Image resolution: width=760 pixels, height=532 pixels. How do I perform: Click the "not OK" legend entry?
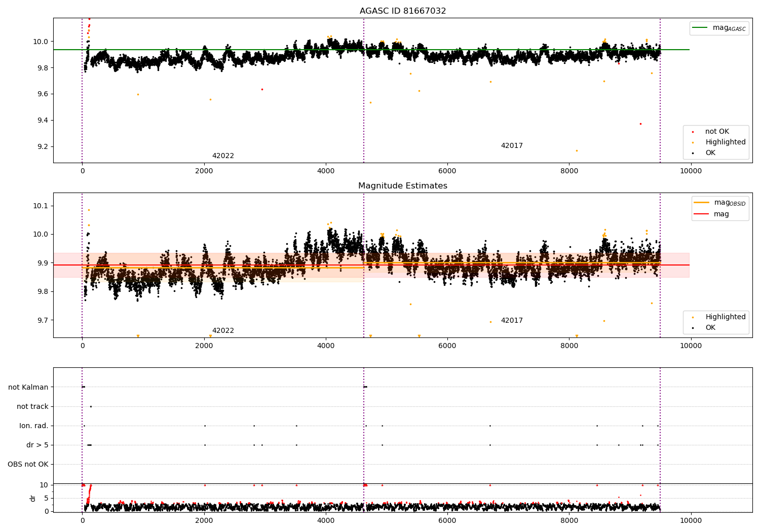pos(717,132)
